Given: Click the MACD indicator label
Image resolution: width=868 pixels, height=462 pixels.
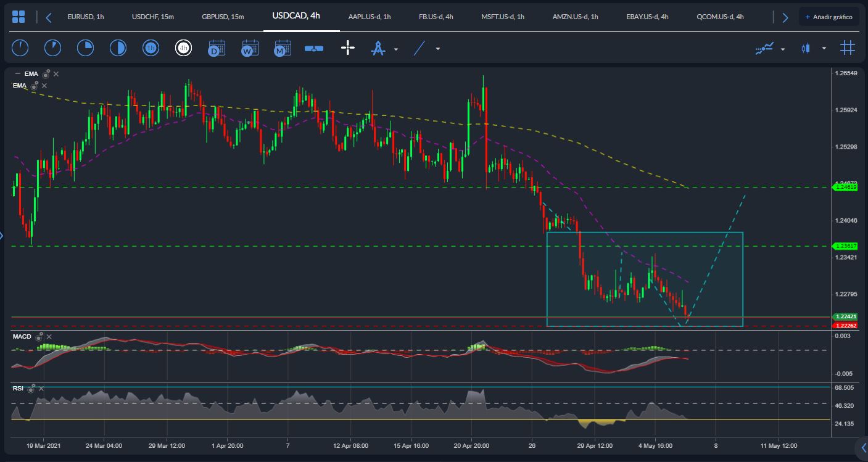Looking at the screenshot, I should [x=22, y=337].
